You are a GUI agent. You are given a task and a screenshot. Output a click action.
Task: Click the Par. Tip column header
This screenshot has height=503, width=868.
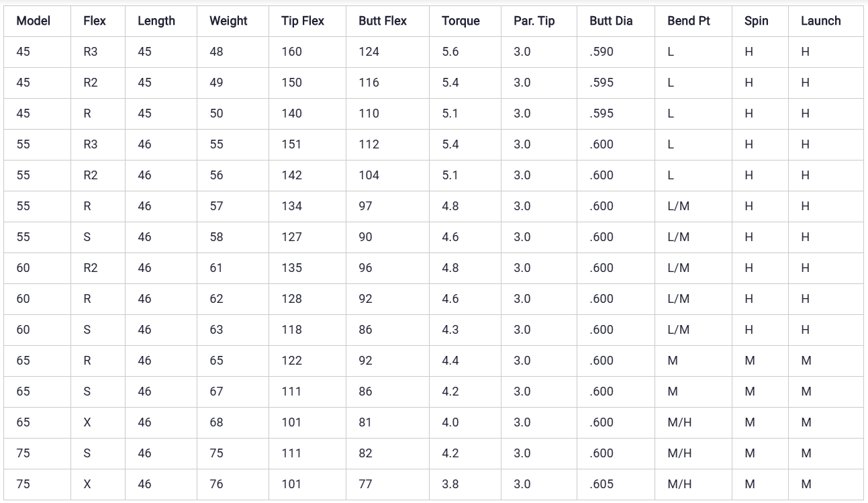pyautogui.click(x=534, y=21)
